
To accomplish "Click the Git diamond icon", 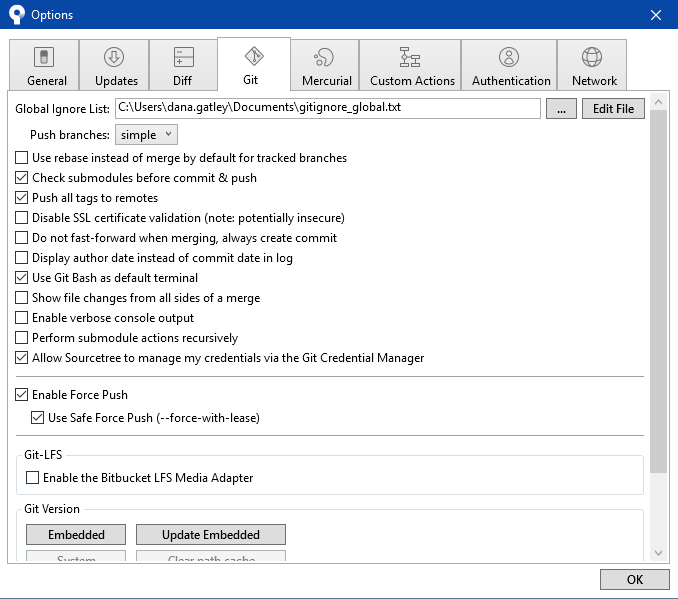I will (x=254, y=56).
